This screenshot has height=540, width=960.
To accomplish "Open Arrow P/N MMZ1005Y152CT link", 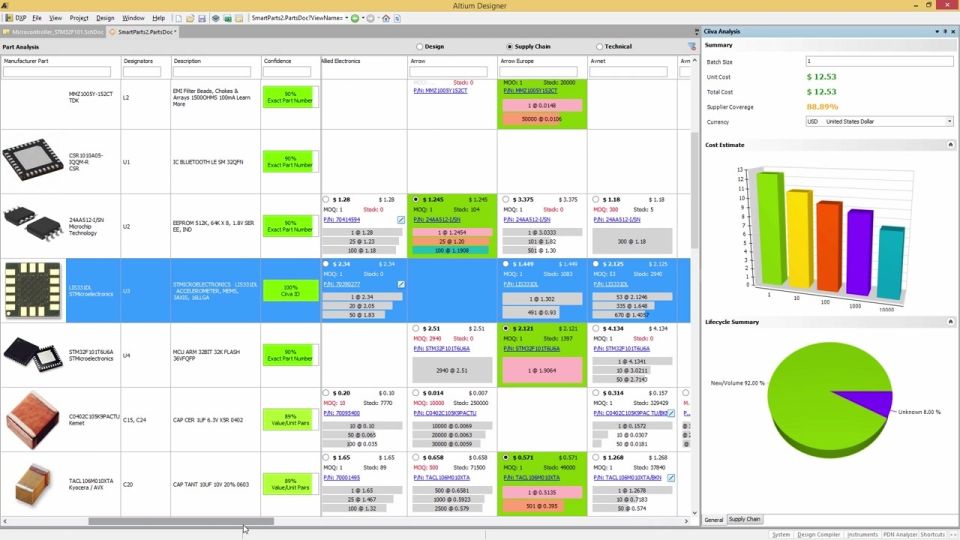I will click(440, 91).
